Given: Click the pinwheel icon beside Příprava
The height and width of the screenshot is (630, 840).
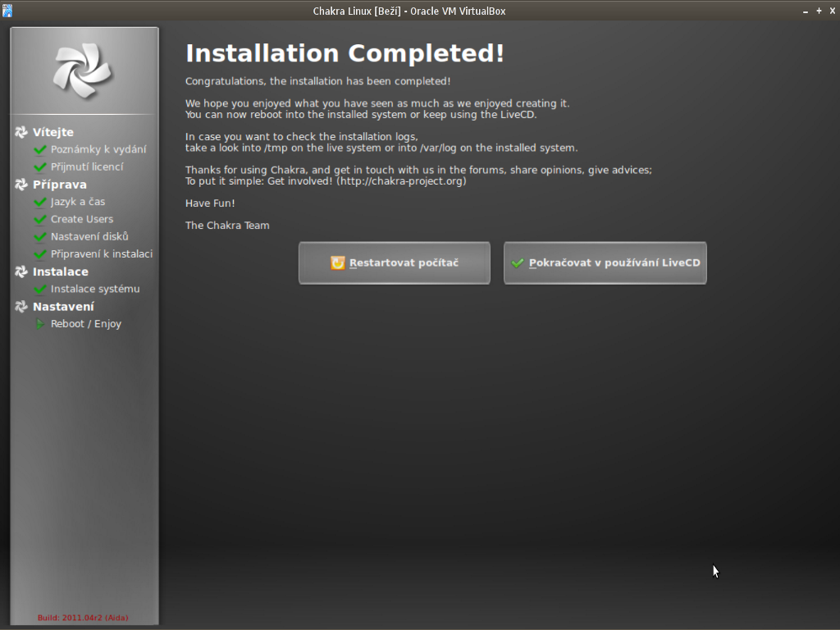Looking at the screenshot, I should pyautogui.click(x=21, y=185).
